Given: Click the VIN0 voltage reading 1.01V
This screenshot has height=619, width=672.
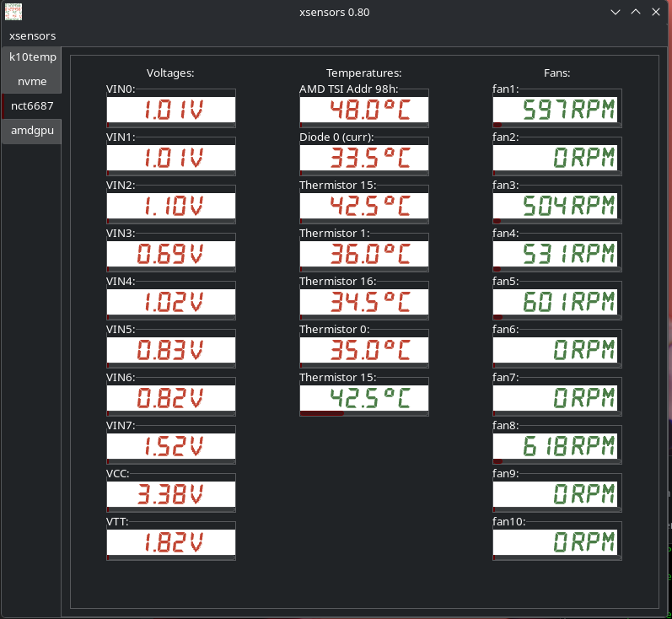Looking at the screenshot, I should 171,110.
